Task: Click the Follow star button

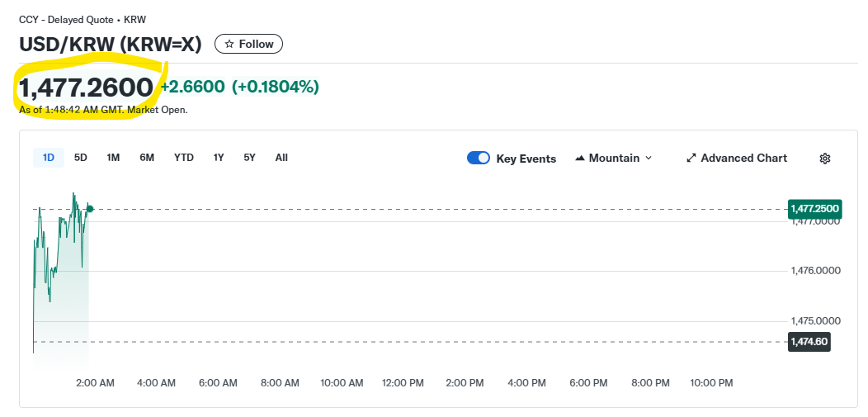Action: pos(248,44)
